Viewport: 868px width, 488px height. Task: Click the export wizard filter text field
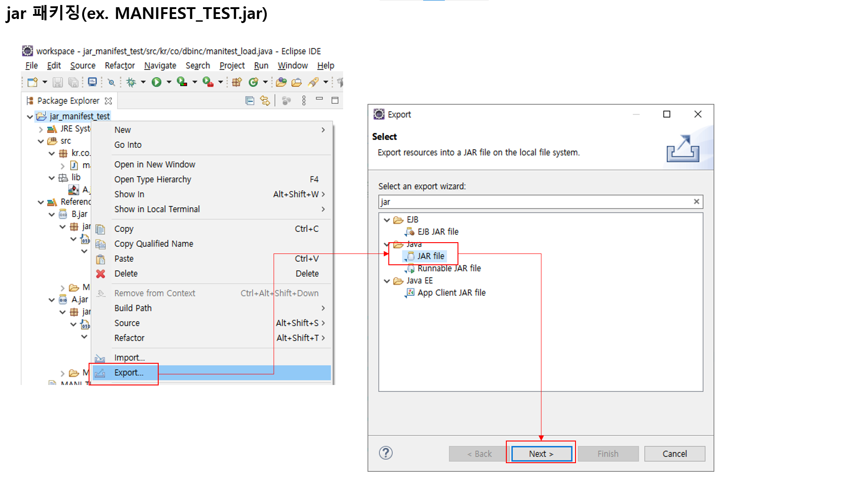(x=533, y=202)
